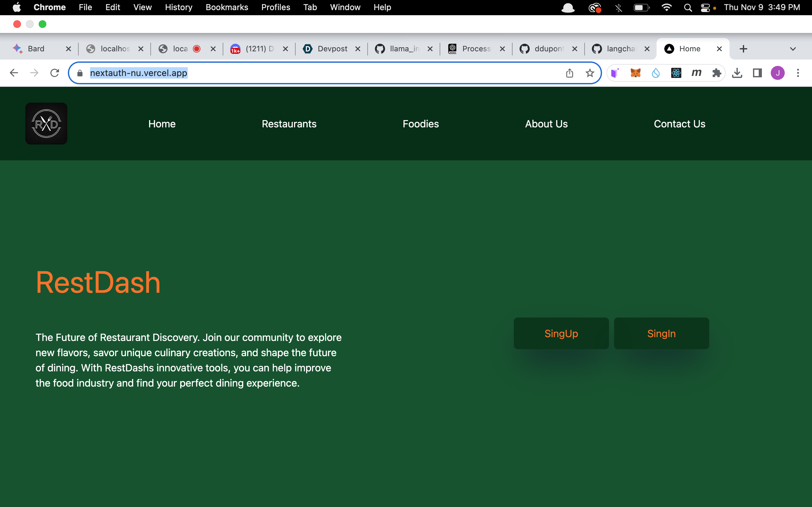Open a new tab with plus button

(743, 49)
